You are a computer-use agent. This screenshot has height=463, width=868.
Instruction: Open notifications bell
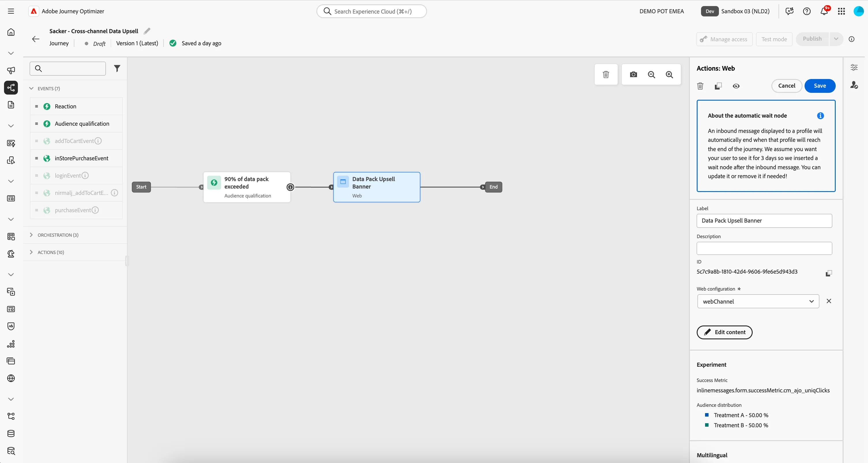point(824,11)
